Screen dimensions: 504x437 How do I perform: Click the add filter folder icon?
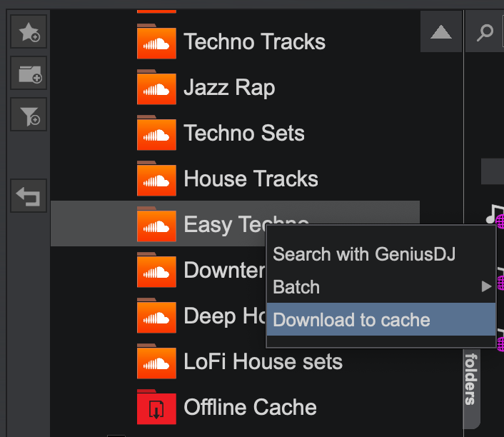point(29,115)
